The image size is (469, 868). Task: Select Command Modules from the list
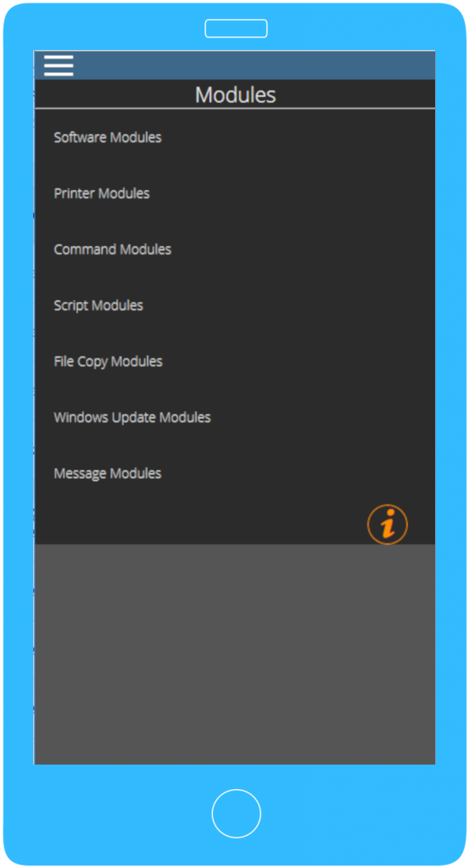click(113, 249)
